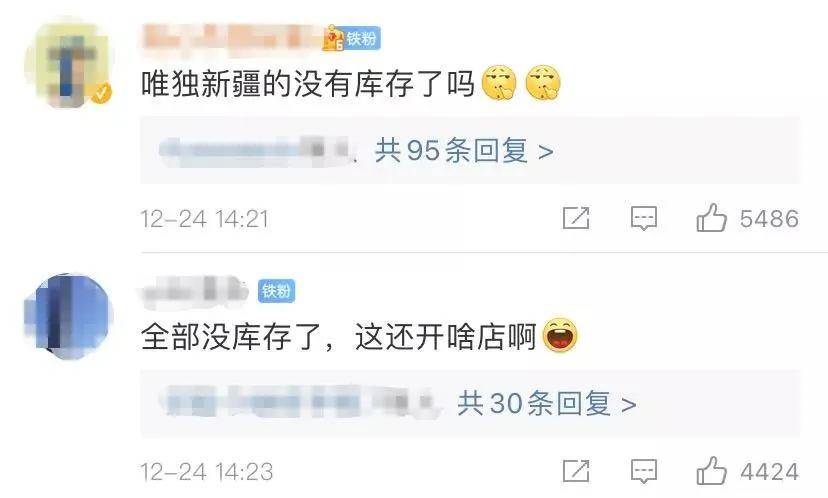Open the second commenter's 铁粉 badge

(x=277, y=290)
